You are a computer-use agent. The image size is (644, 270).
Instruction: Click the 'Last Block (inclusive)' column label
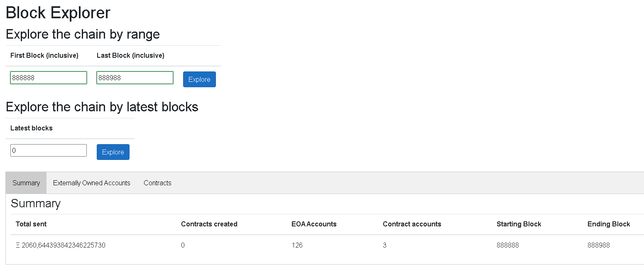point(130,56)
